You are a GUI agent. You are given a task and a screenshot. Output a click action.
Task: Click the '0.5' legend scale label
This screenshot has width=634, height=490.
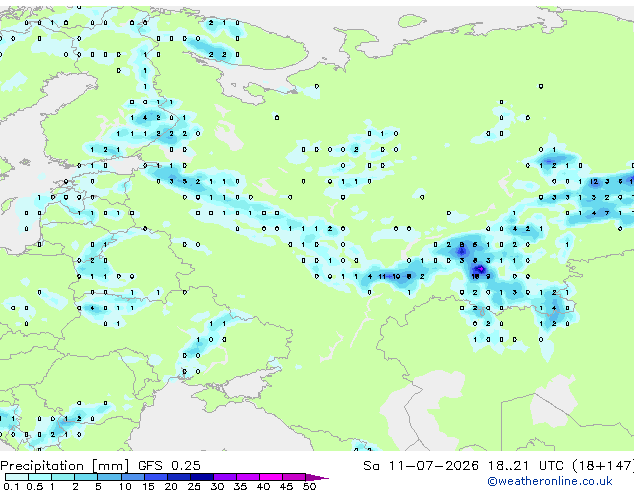click(35, 486)
